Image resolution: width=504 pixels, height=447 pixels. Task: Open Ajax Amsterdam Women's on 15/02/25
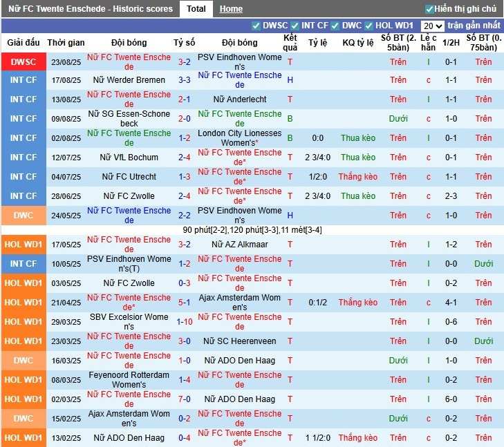point(129,419)
